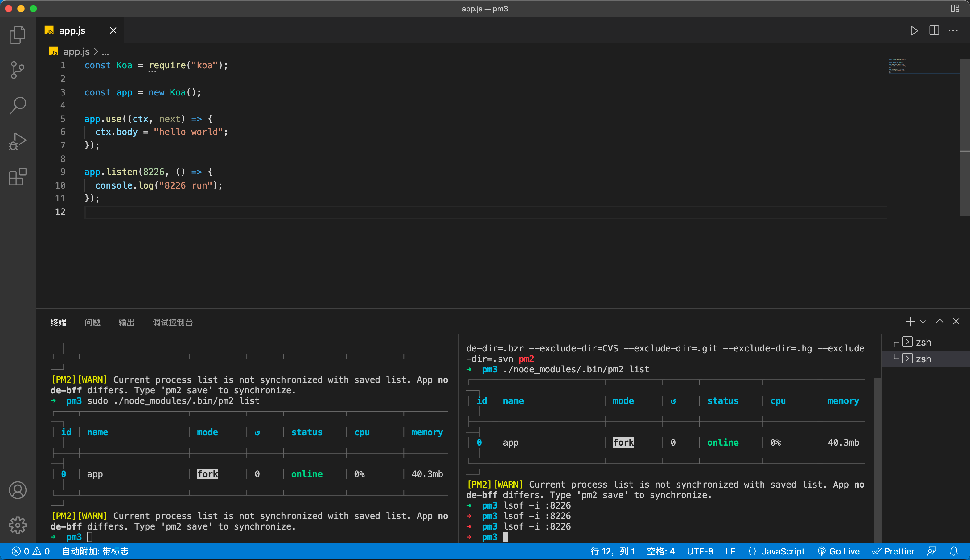Open the JavaScript language mode selector
The height and width of the screenshot is (560, 970).
point(783,551)
